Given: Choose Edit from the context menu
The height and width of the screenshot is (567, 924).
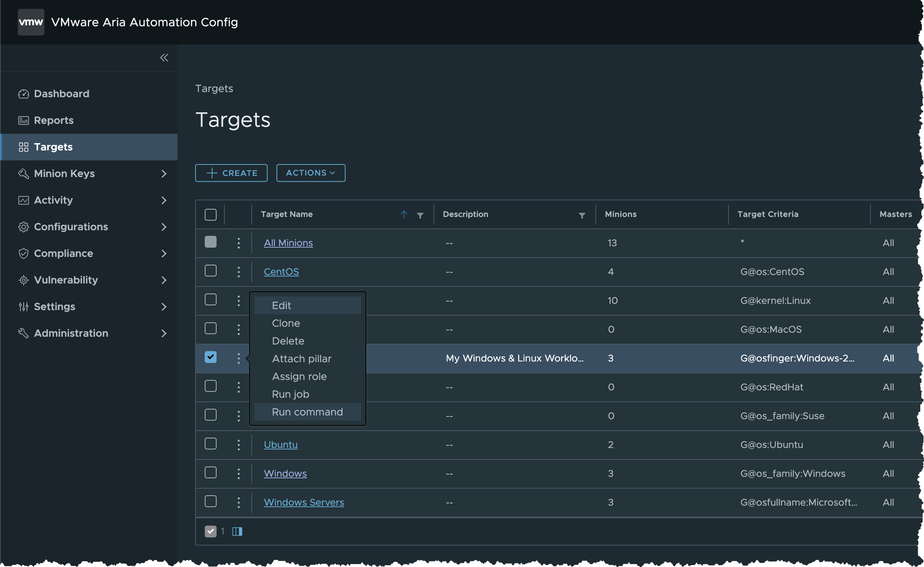Looking at the screenshot, I should (308, 306).
